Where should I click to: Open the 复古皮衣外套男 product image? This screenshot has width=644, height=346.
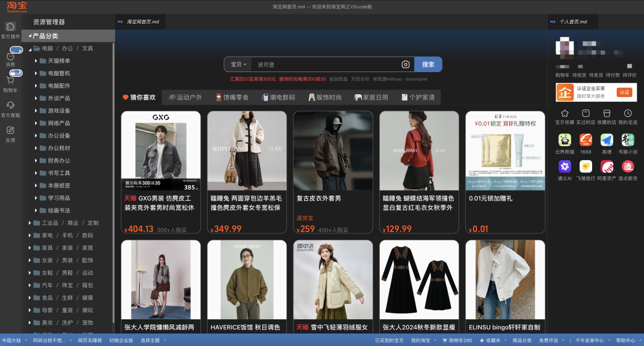(x=333, y=151)
